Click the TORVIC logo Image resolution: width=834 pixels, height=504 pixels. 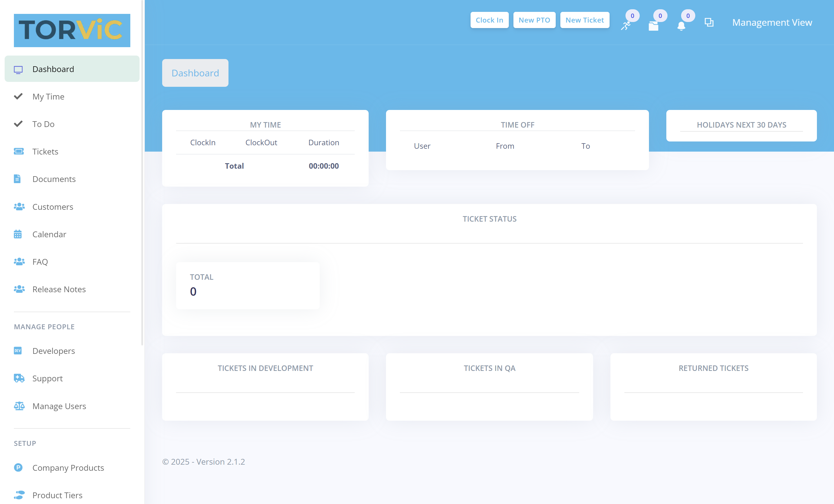pyautogui.click(x=72, y=30)
